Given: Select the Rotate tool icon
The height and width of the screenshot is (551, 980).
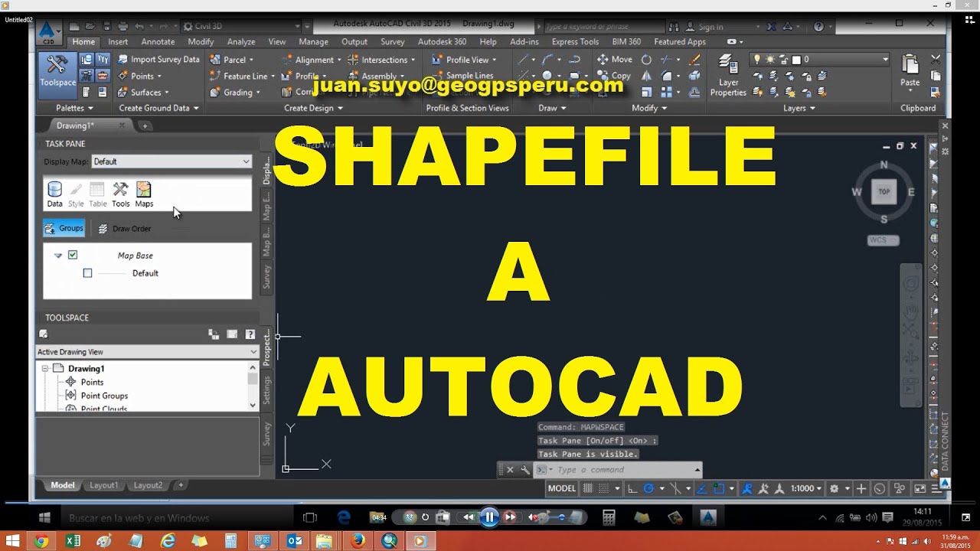Looking at the screenshot, I should pyautogui.click(x=646, y=59).
